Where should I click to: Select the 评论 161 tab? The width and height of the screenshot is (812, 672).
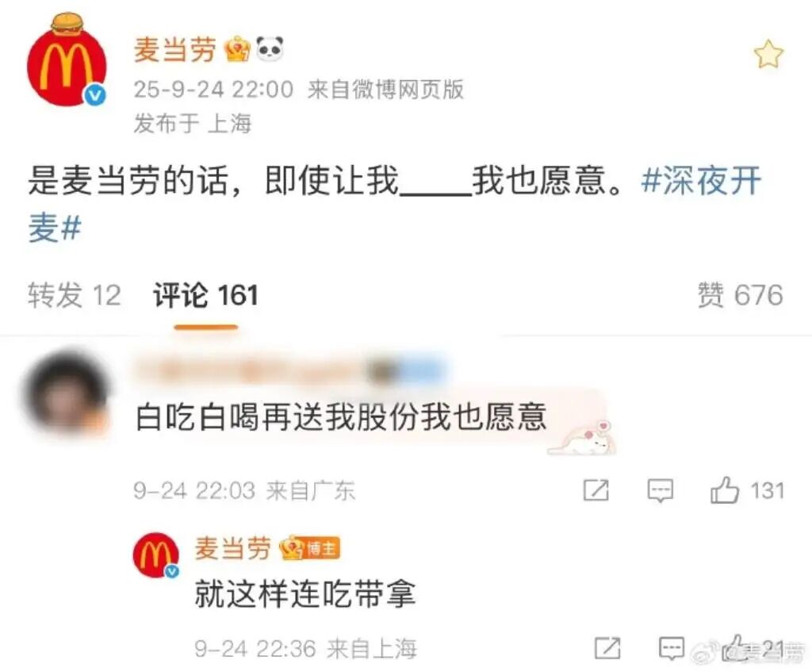(x=205, y=295)
